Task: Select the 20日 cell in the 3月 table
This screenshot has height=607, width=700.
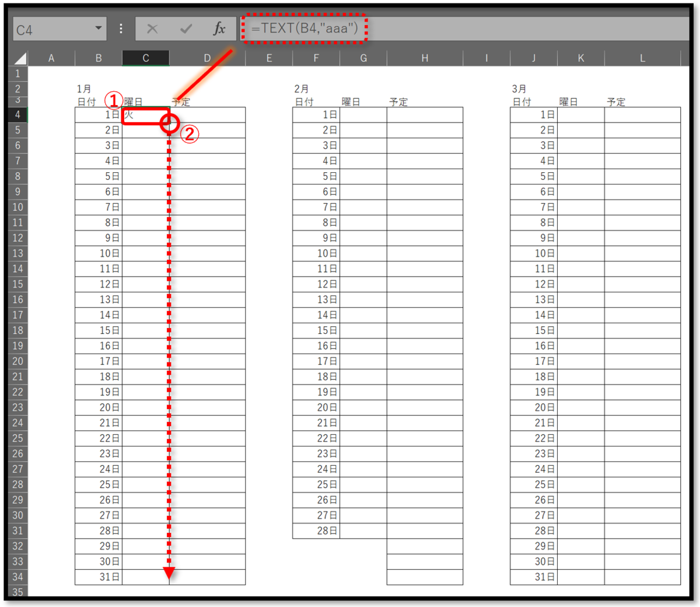Action: [534, 407]
